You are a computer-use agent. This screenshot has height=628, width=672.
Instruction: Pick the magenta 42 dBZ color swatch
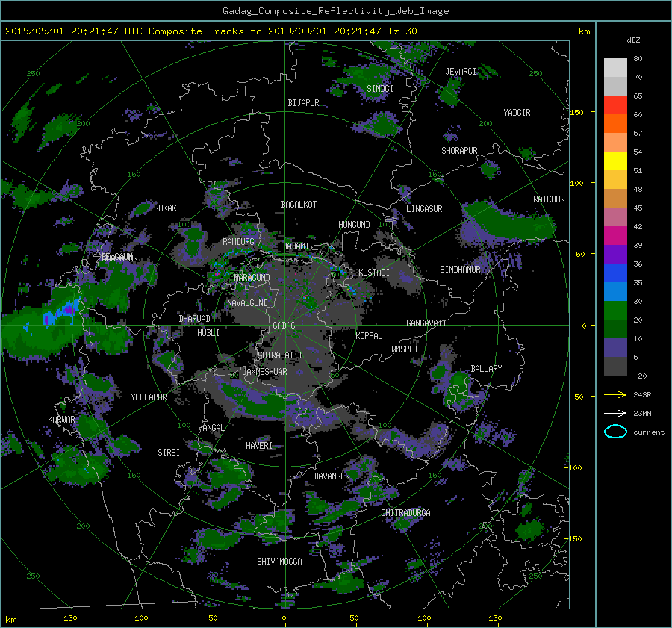pos(615,235)
